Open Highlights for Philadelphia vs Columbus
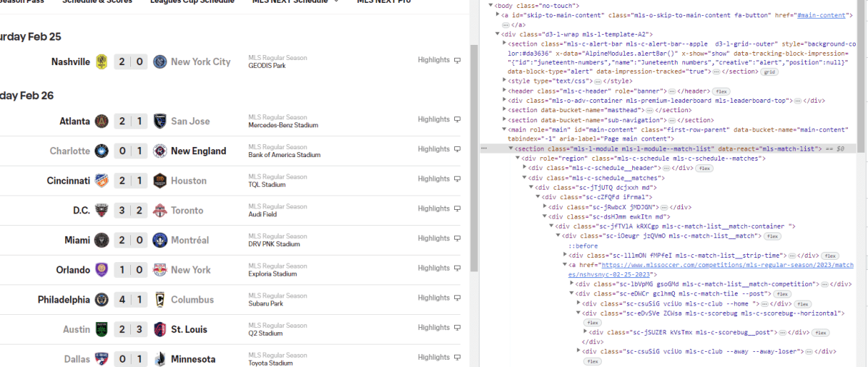This screenshot has height=367, width=868. (x=439, y=298)
